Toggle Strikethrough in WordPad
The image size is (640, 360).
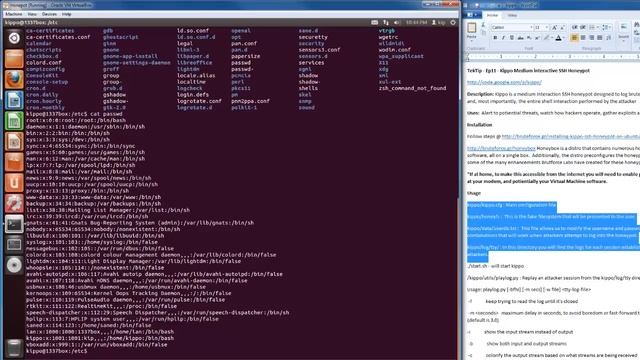520,38
